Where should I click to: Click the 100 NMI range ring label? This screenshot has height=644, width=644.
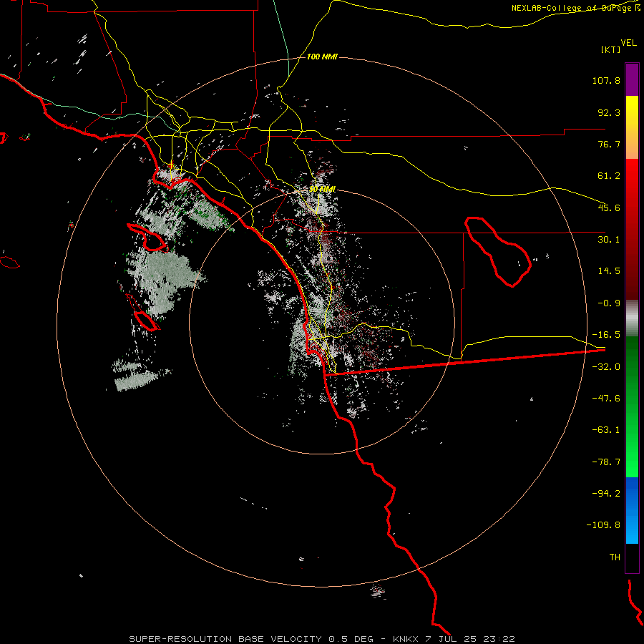322,57
